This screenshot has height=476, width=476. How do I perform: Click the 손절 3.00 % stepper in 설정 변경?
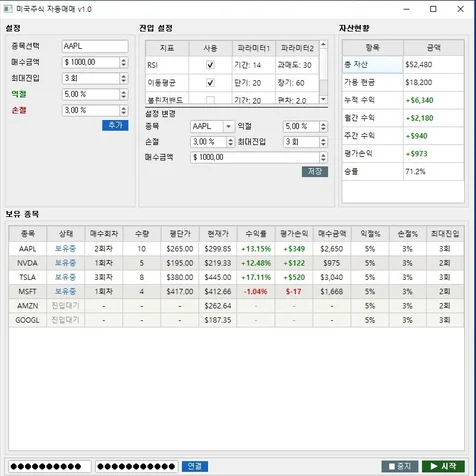230,142
